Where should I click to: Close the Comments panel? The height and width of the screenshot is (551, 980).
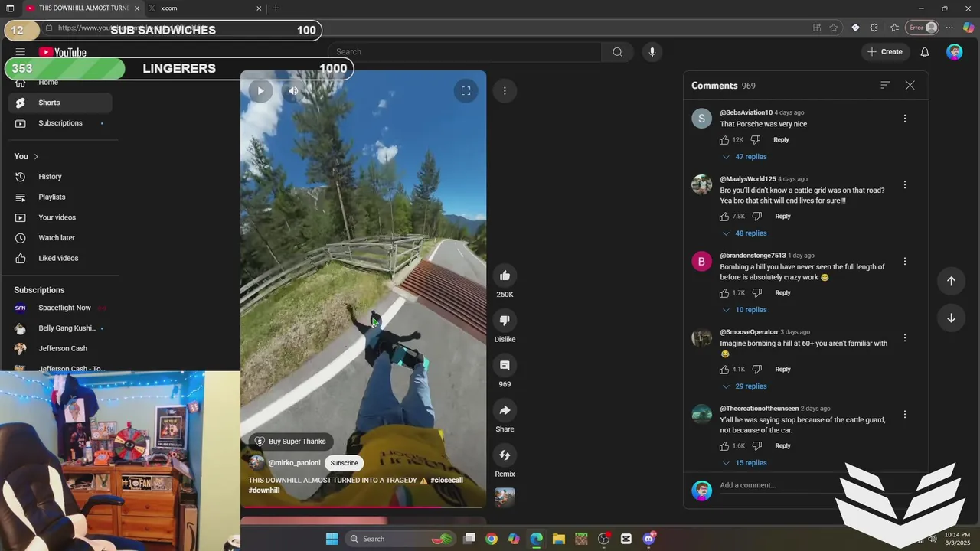click(910, 86)
